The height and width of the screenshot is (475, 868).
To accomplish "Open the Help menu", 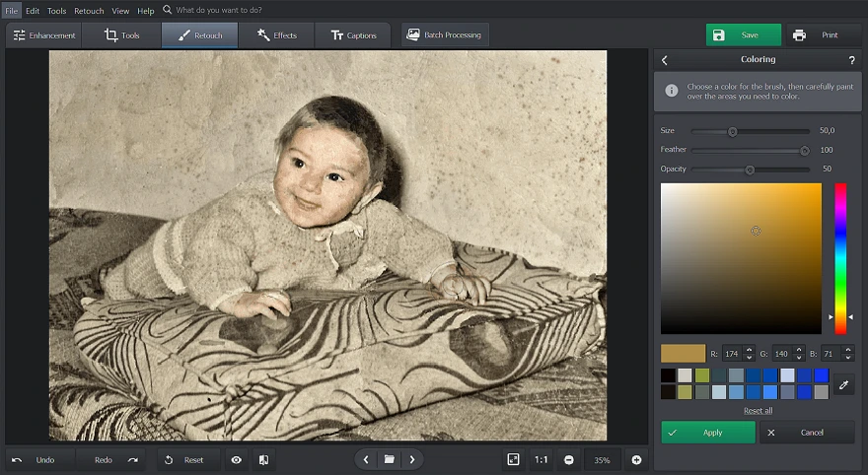I will pyautogui.click(x=146, y=11).
